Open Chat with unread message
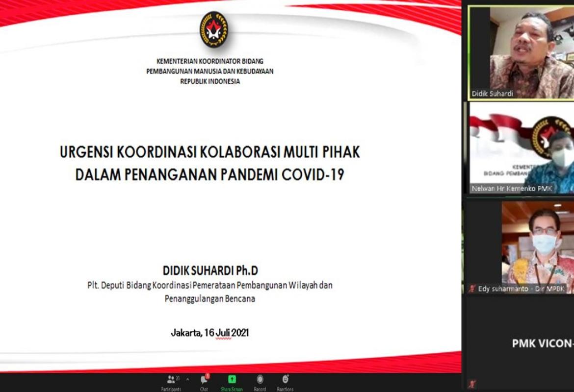 click(204, 381)
